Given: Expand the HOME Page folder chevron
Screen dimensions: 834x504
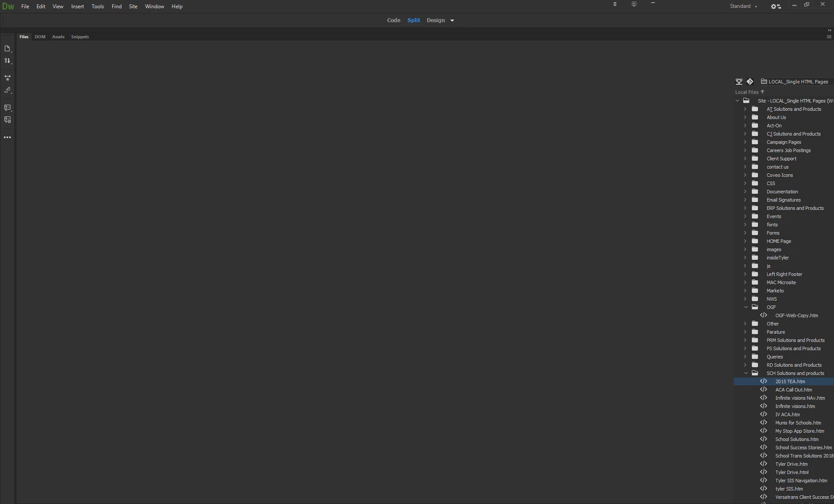Looking at the screenshot, I should [x=745, y=241].
